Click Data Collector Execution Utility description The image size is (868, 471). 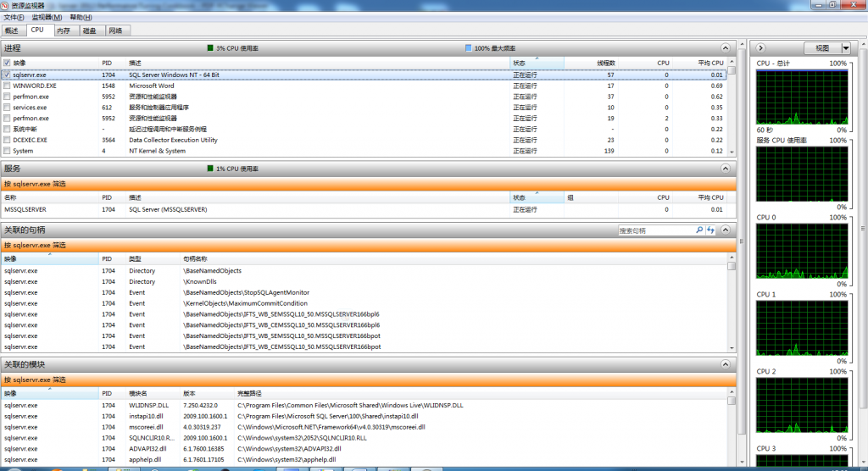coord(173,140)
